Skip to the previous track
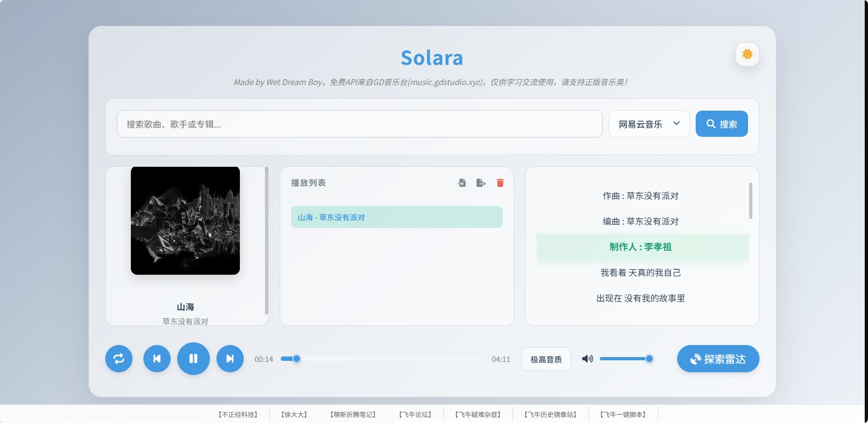The image size is (868, 423). coord(157,359)
